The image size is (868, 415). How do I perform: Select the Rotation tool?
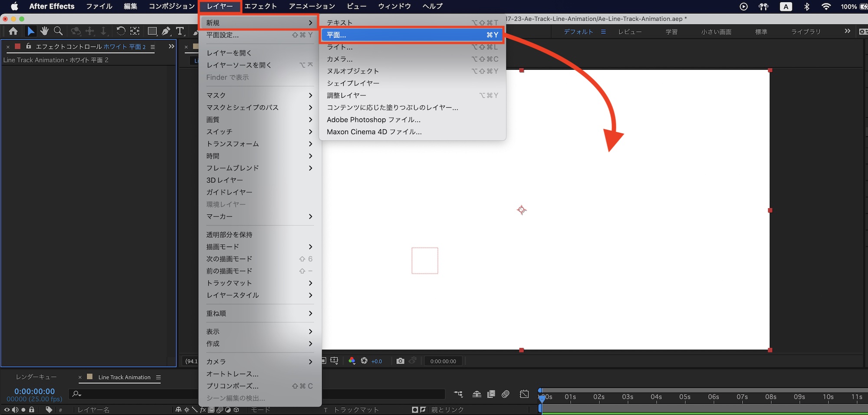(121, 31)
